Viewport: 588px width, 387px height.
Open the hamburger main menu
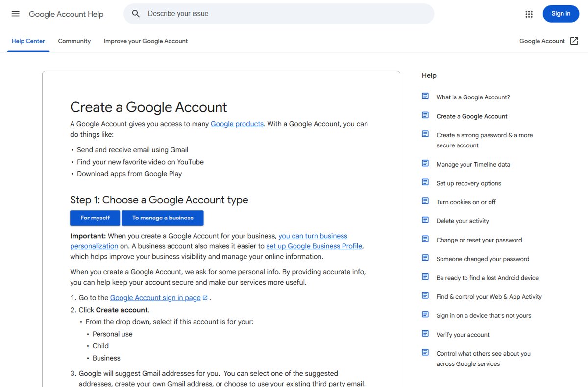click(x=16, y=14)
